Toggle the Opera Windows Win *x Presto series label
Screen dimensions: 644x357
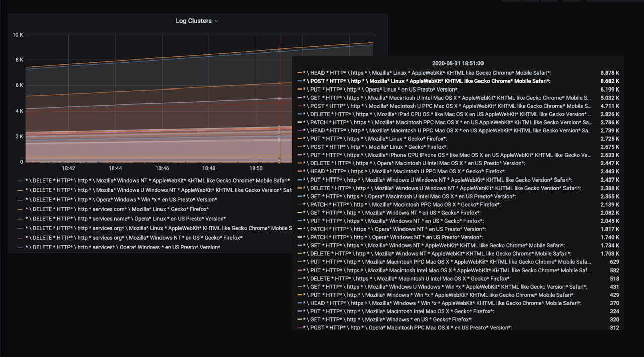[121, 200]
